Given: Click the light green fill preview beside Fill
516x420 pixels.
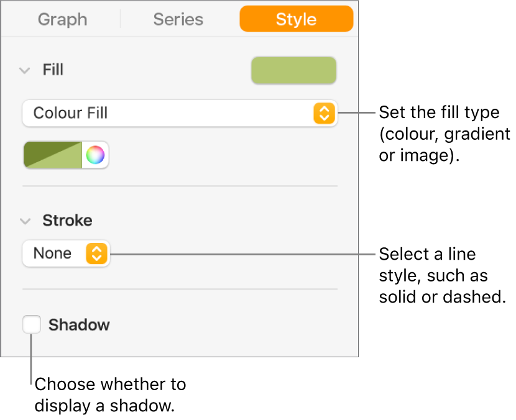Looking at the screenshot, I should click(x=293, y=71).
